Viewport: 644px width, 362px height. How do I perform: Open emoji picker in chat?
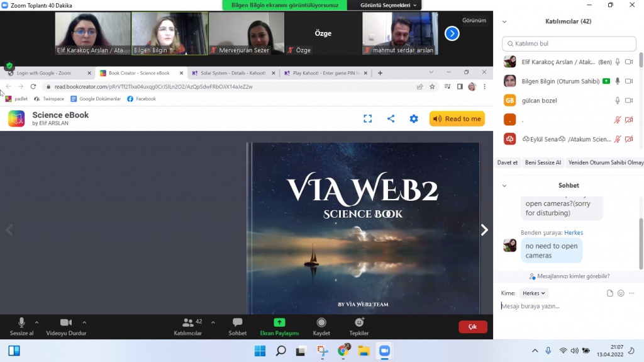pos(621,293)
